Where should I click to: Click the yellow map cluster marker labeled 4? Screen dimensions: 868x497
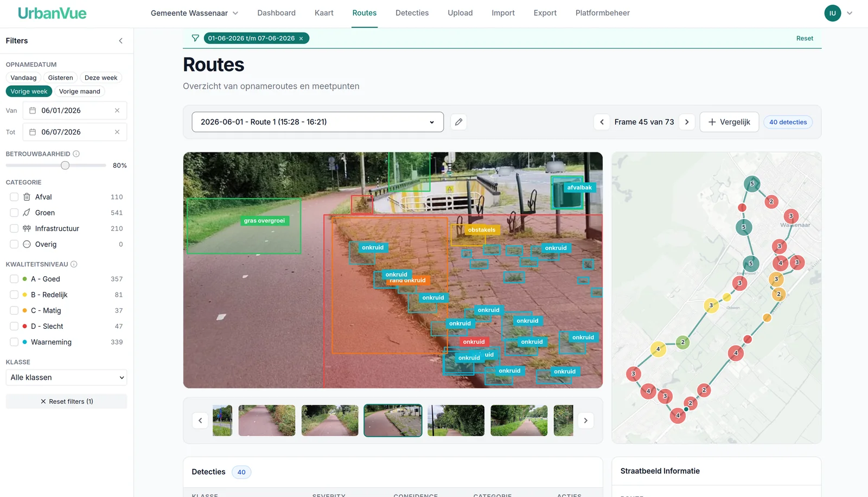(658, 349)
